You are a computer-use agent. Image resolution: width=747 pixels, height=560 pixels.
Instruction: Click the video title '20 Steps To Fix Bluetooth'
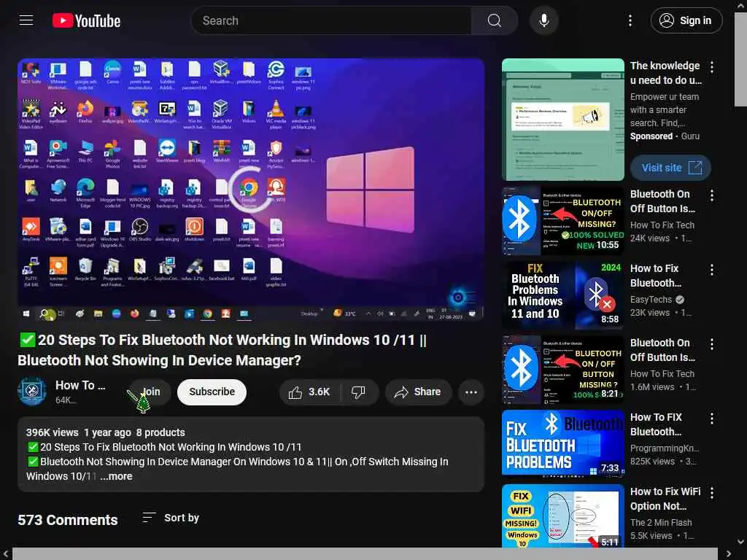pyautogui.click(x=222, y=350)
